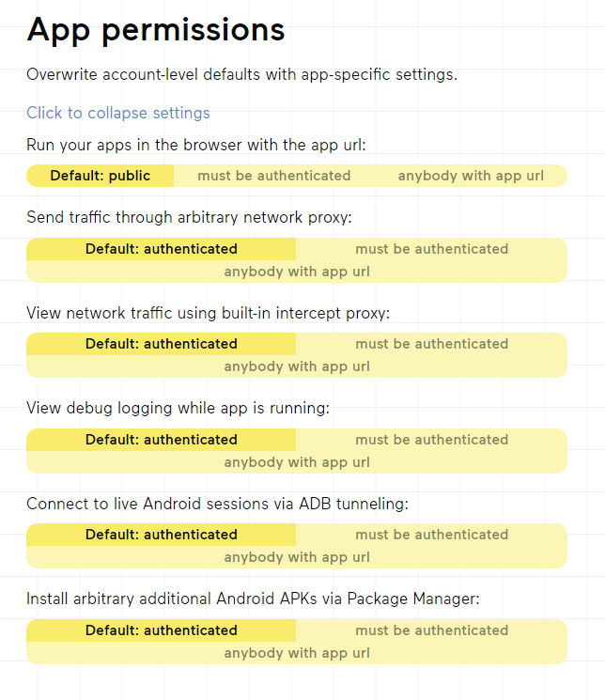Permit anybody with app url for ADB tunneling

297,557
